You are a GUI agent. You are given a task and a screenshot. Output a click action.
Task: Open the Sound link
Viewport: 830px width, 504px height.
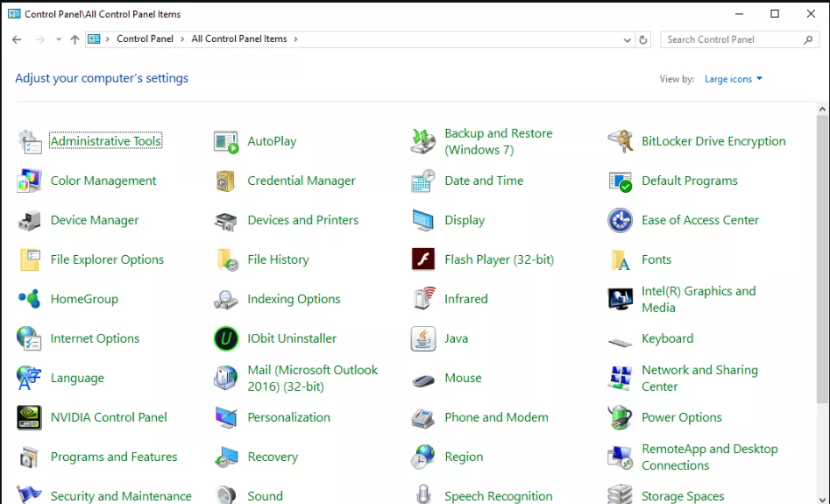coord(266,496)
